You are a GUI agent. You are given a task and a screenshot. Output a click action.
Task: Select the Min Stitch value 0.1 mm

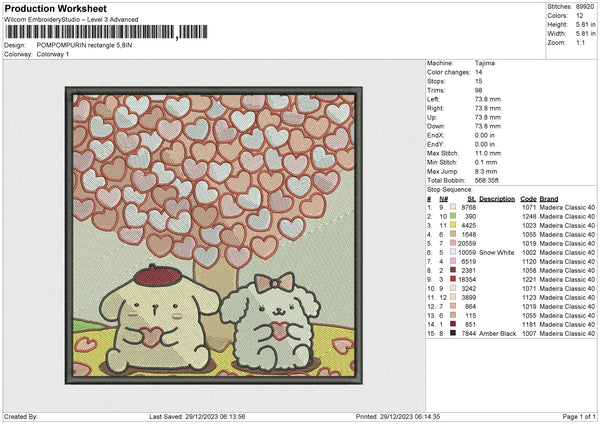coord(486,162)
